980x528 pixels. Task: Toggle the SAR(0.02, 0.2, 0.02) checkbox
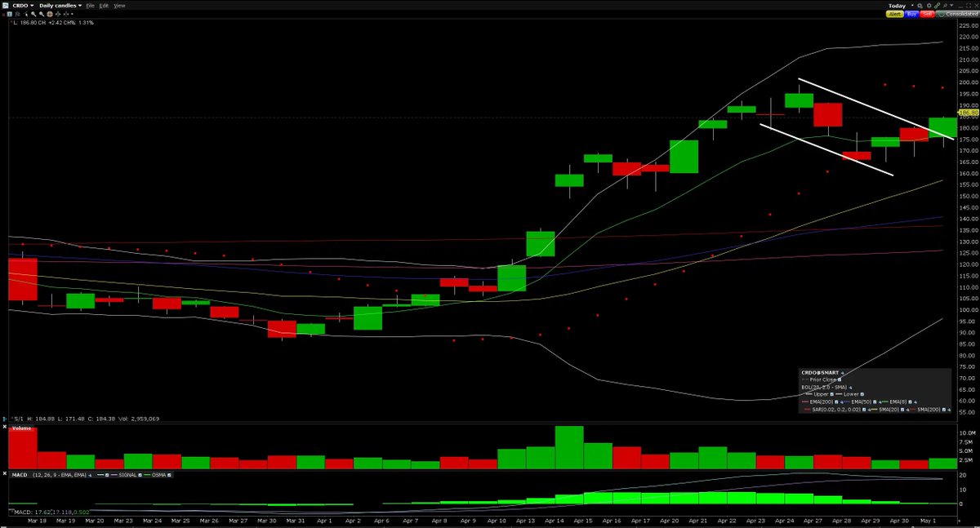tap(864, 410)
